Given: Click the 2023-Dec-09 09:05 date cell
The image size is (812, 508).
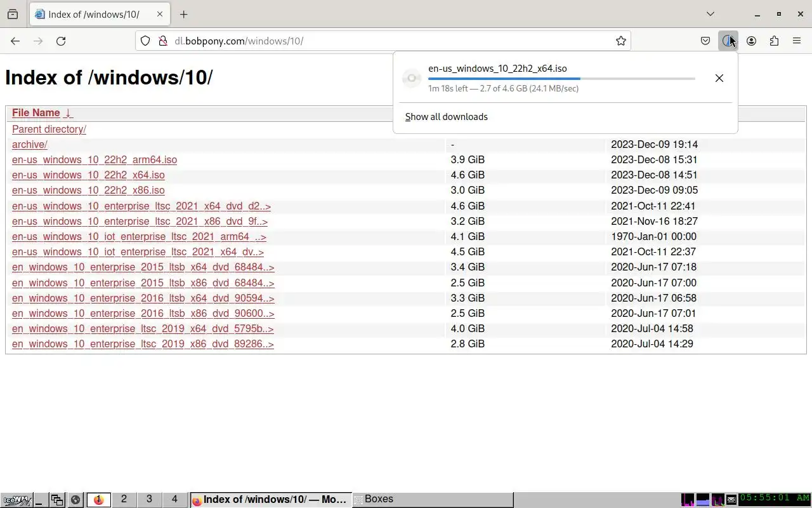Looking at the screenshot, I should tap(654, 190).
